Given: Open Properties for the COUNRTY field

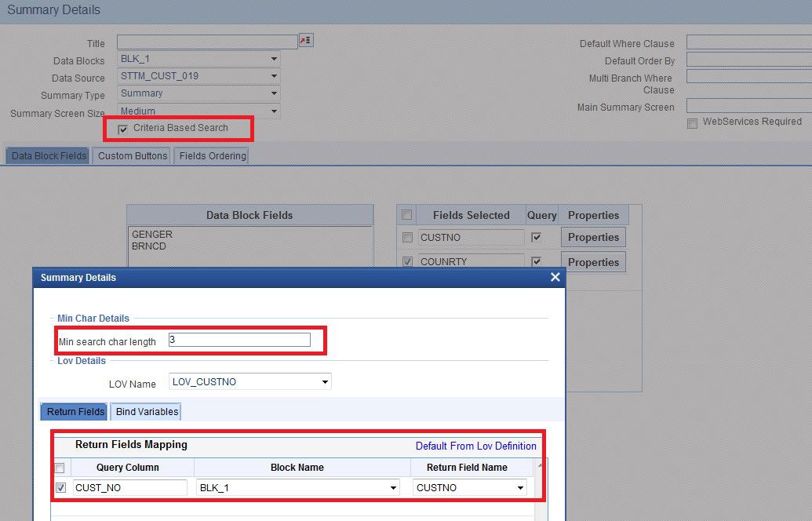Looking at the screenshot, I should point(593,262).
